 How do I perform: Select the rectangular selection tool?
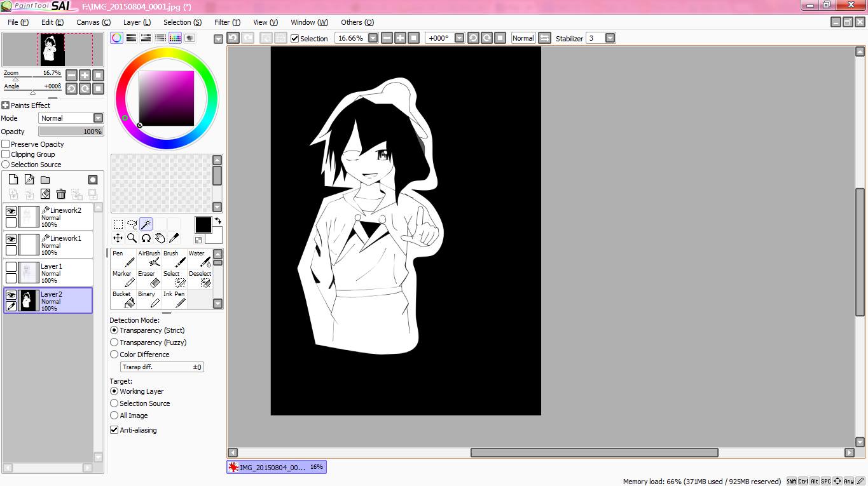click(x=118, y=224)
